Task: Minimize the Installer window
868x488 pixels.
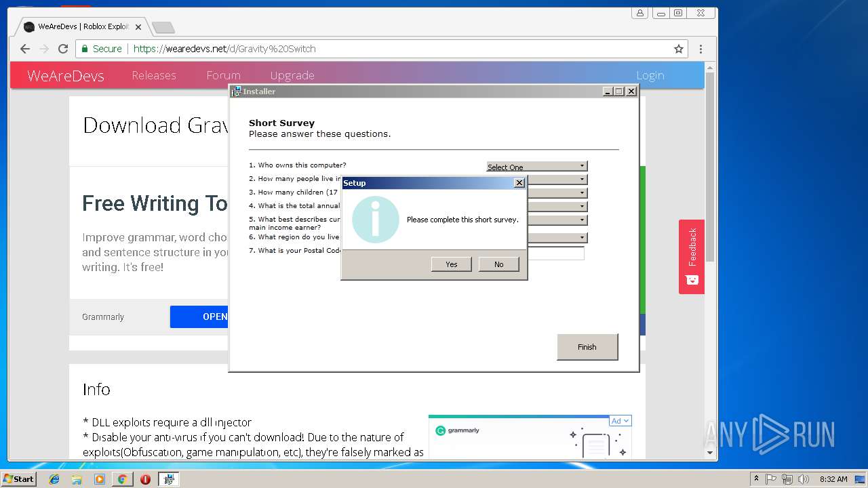Action: point(608,91)
